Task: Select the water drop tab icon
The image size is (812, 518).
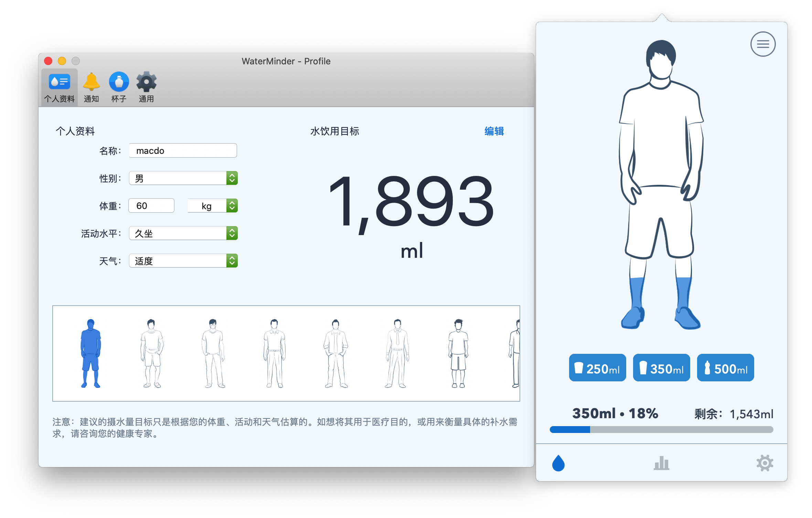Action: pyautogui.click(x=558, y=463)
